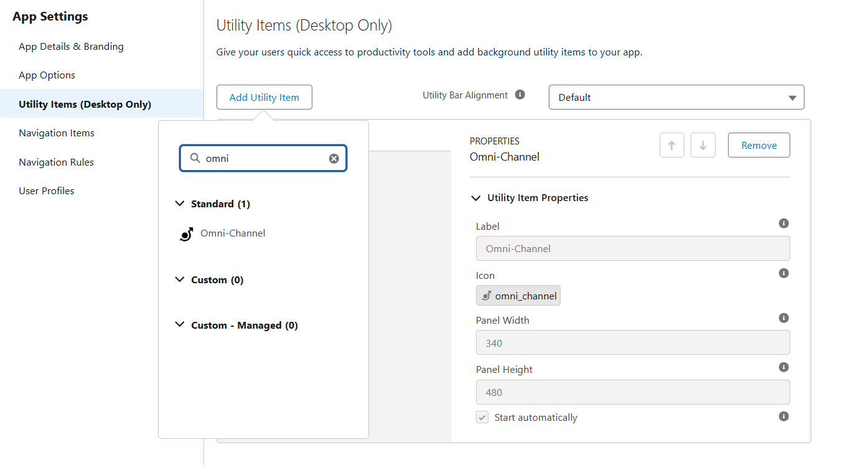The height and width of the screenshot is (465, 868).
Task: Click into the utility item search box
Action: (263, 158)
